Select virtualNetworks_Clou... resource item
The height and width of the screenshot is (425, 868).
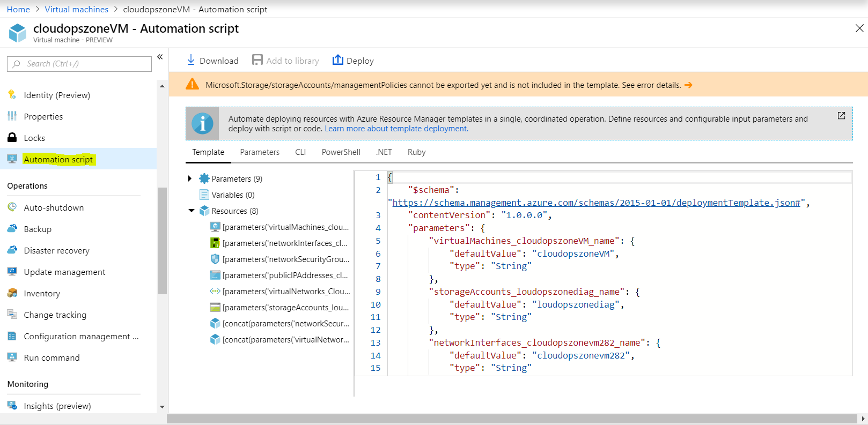tap(279, 291)
